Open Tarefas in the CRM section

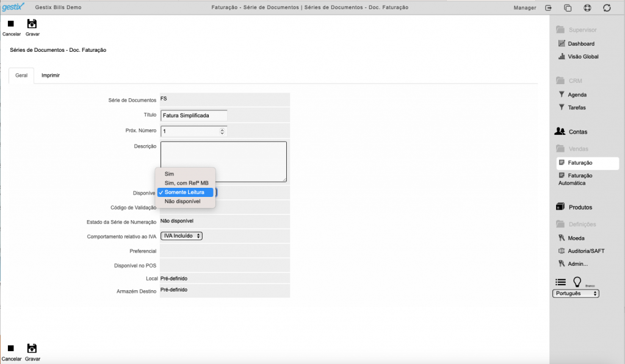click(x=576, y=107)
